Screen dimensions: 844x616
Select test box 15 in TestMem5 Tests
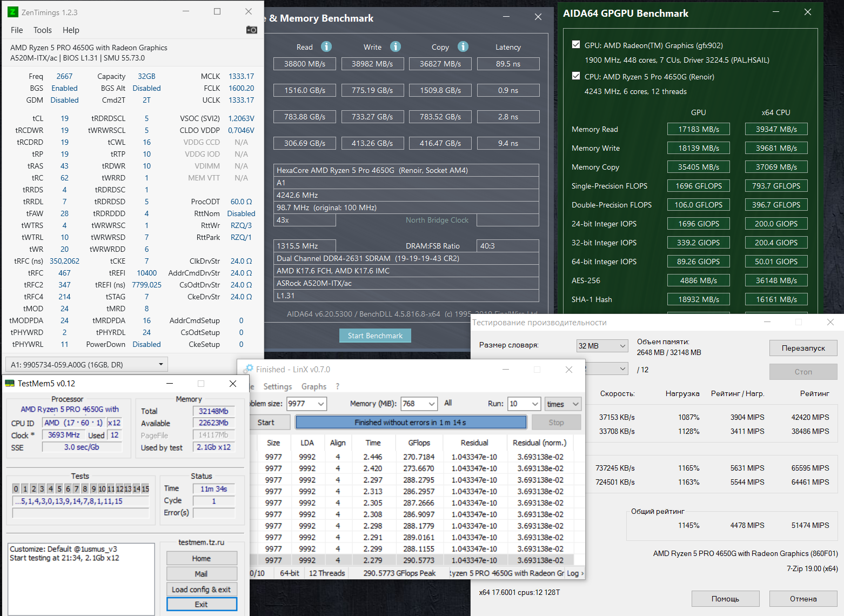145,489
